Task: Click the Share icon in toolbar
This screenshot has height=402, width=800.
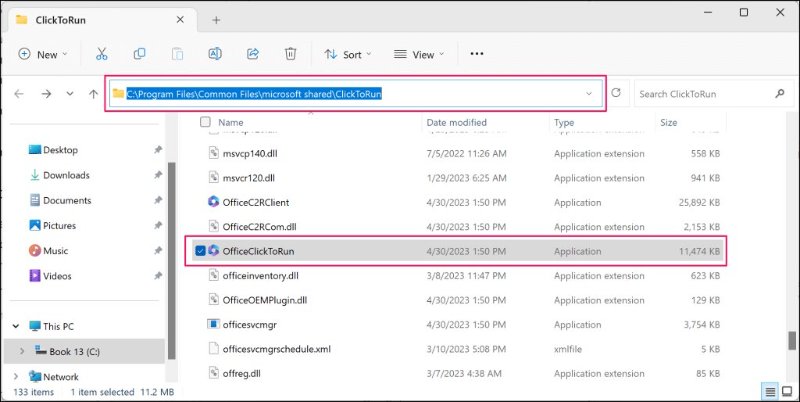Action: [x=253, y=54]
